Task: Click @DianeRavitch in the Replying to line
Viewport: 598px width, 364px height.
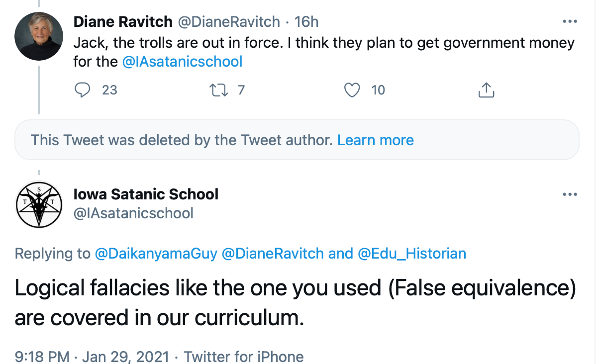Action: pos(273,254)
